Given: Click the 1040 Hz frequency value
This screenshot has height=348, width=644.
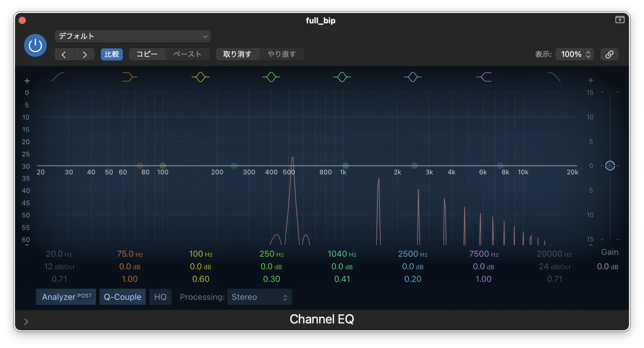Looking at the screenshot, I should coord(342,254).
